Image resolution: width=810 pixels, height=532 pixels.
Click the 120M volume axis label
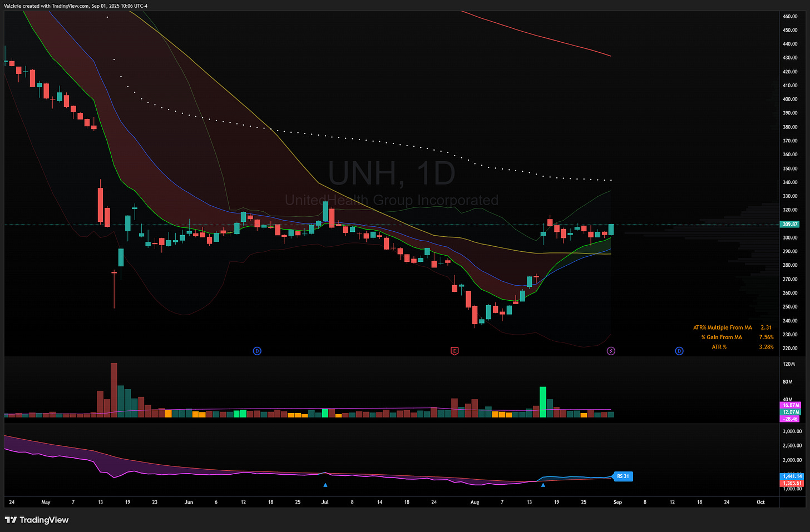pyautogui.click(x=788, y=364)
